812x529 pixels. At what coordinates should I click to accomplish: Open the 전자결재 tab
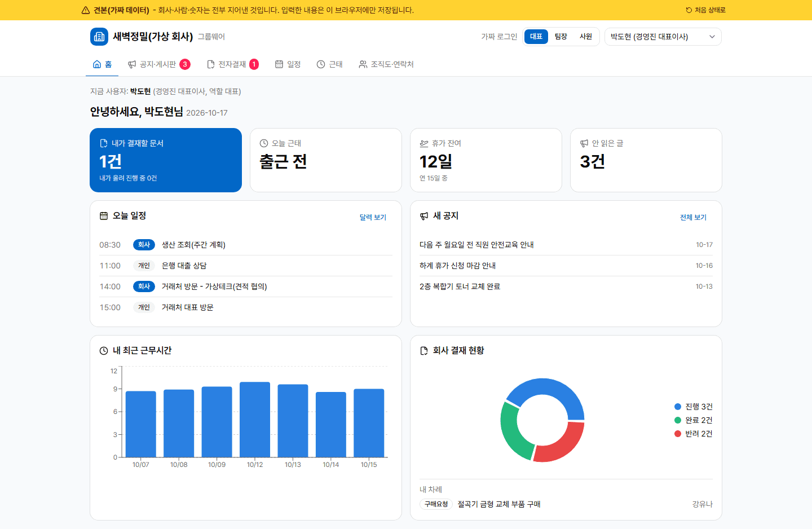233,64
